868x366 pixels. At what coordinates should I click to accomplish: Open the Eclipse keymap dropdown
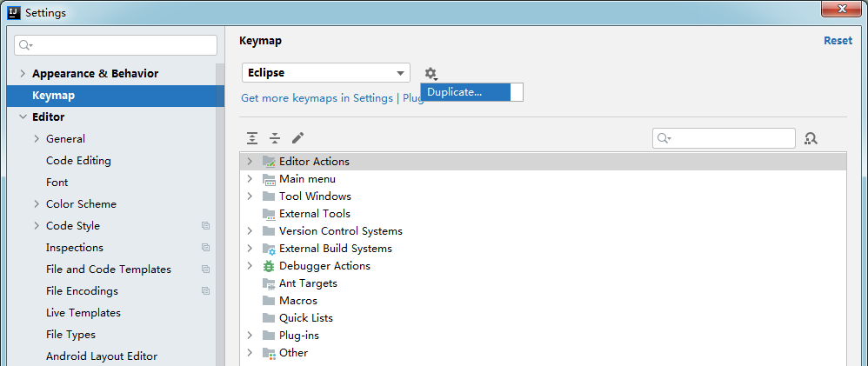coord(325,73)
